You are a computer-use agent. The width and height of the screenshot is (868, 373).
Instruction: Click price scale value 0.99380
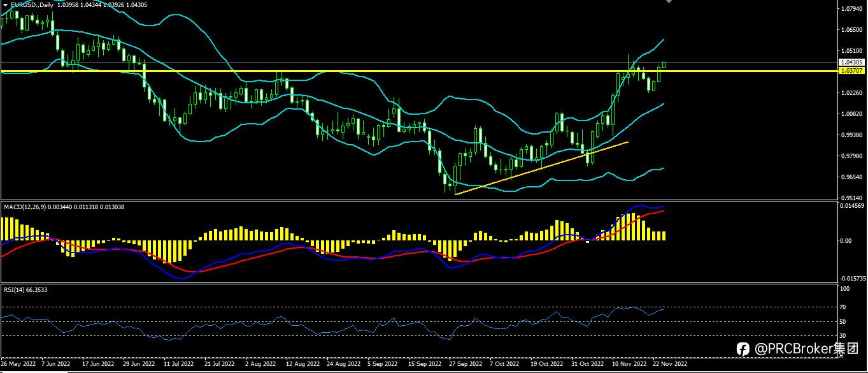coord(852,135)
